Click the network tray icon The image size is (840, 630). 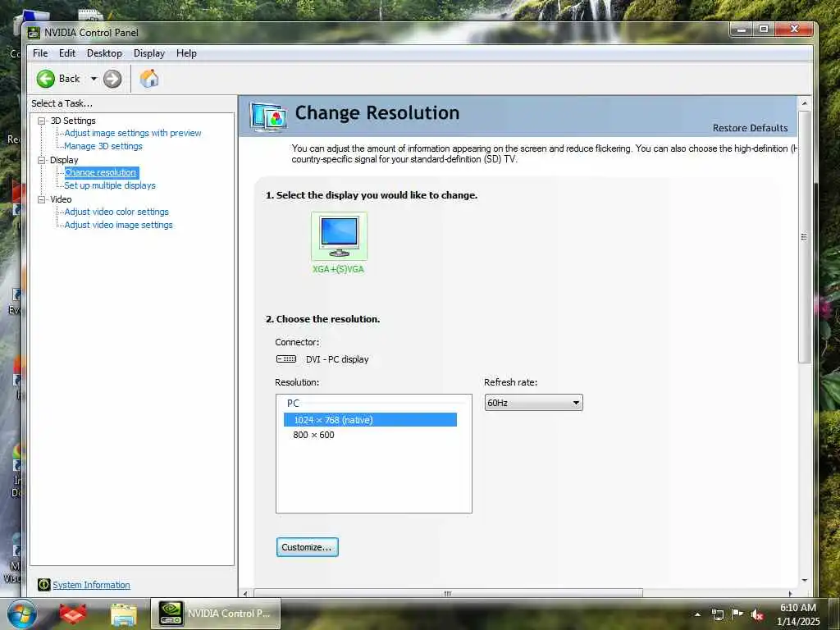tap(717, 614)
